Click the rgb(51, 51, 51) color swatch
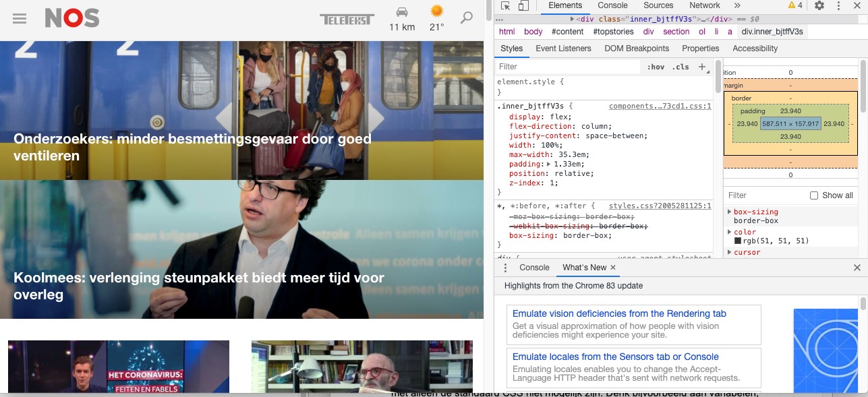 [x=738, y=241]
